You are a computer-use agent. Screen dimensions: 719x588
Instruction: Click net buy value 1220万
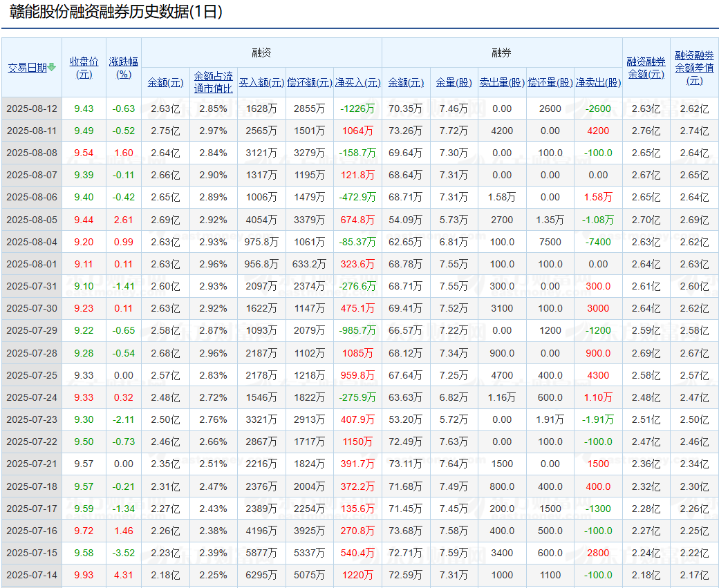click(x=357, y=575)
